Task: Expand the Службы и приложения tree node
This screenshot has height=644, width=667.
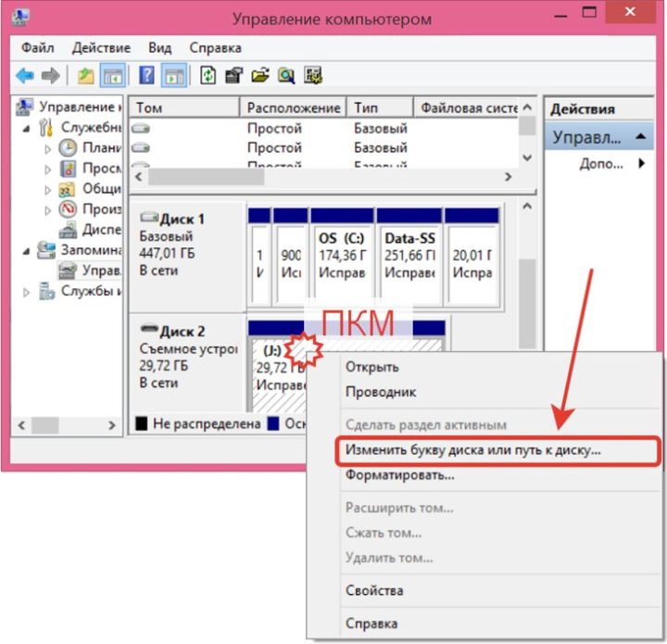Action: (x=26, y=292)
